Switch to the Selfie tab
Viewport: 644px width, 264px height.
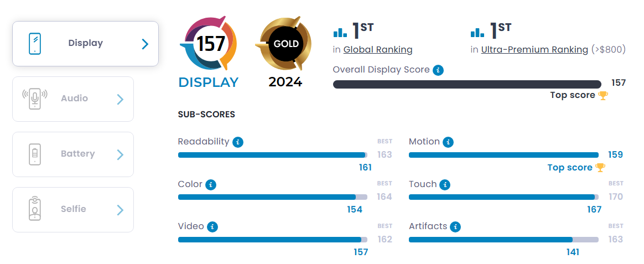[x=73, y=210]
